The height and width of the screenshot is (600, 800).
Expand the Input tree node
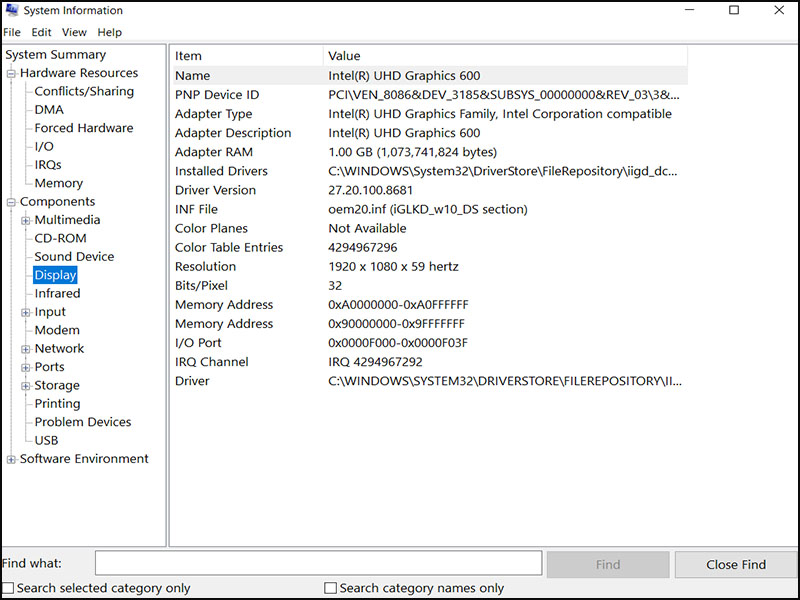click(26, 312)
